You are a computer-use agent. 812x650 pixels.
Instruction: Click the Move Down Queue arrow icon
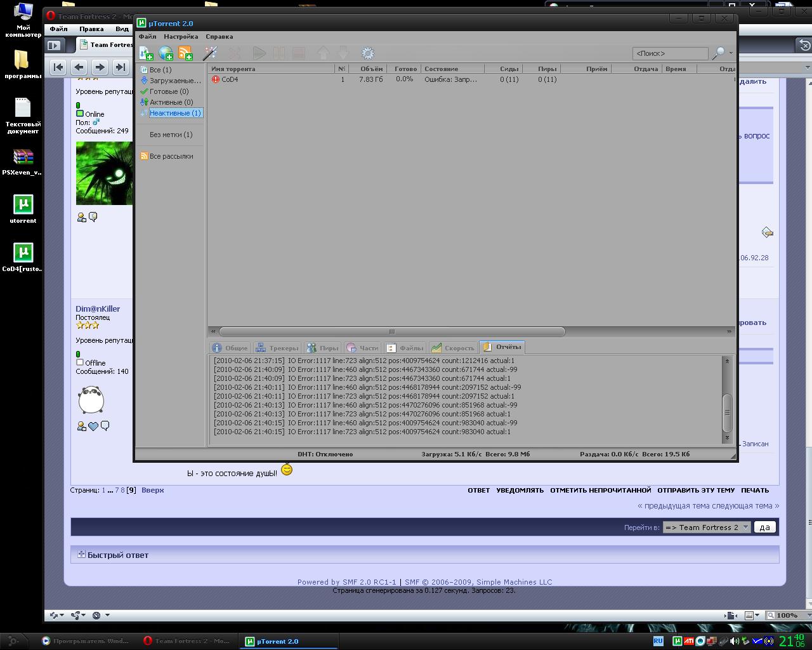coord(343,53)
